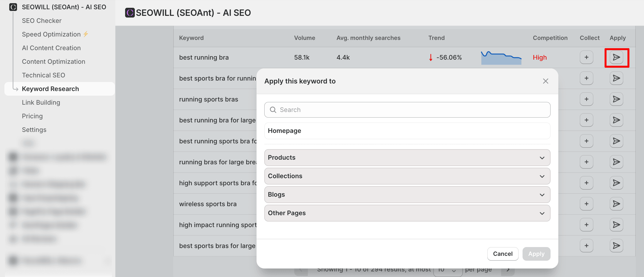Expand the Blogs section
This screenshot has width=644, height=277.
407,194
